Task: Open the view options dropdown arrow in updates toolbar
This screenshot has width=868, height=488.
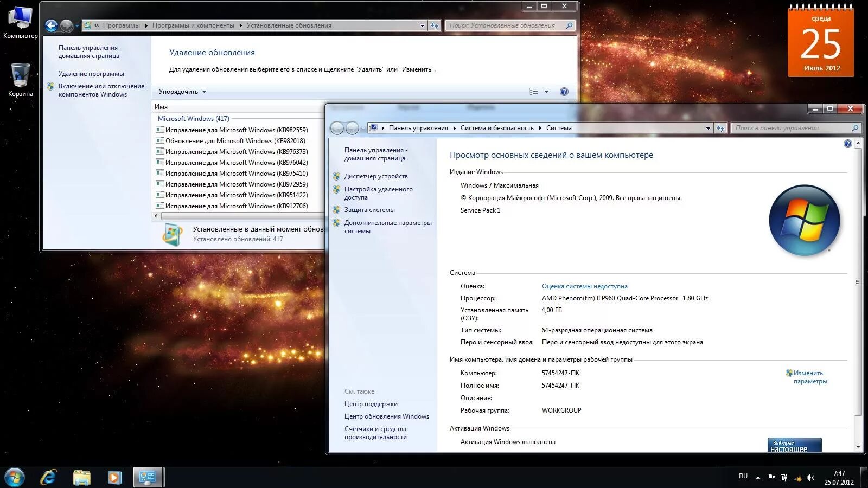Action: 546,92
